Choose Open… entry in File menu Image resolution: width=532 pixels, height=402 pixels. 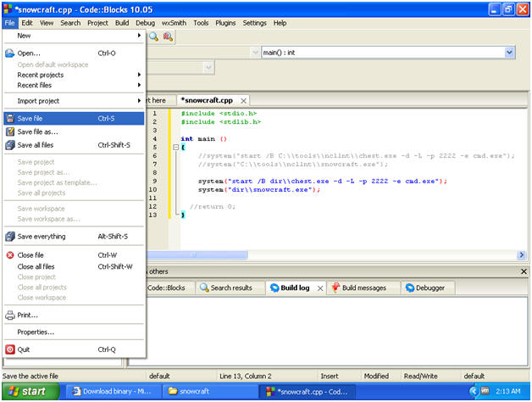(74, 53)
